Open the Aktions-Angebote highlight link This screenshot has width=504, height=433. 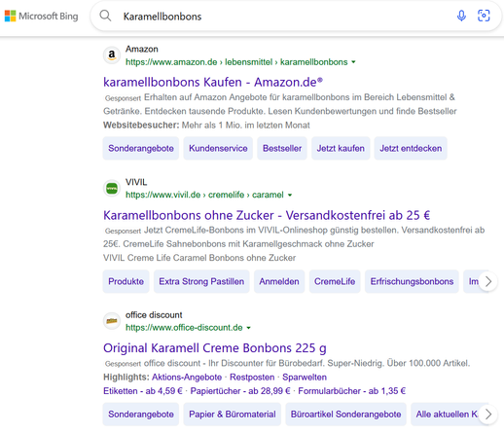[x=187, y=378]
